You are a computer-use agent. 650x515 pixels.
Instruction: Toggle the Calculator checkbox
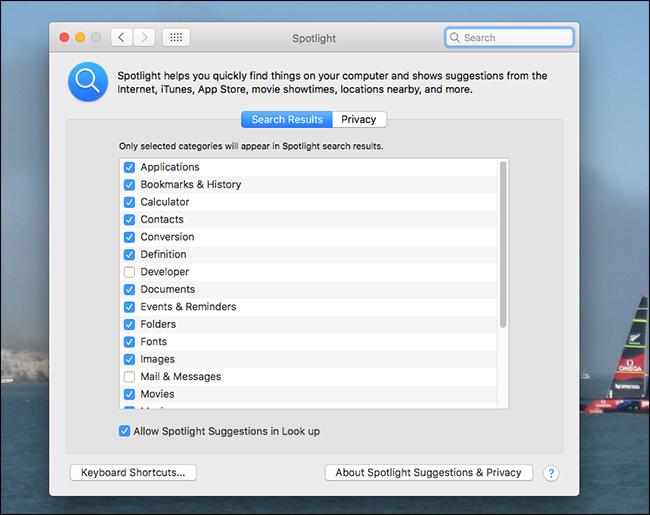[x=129, y=202]
